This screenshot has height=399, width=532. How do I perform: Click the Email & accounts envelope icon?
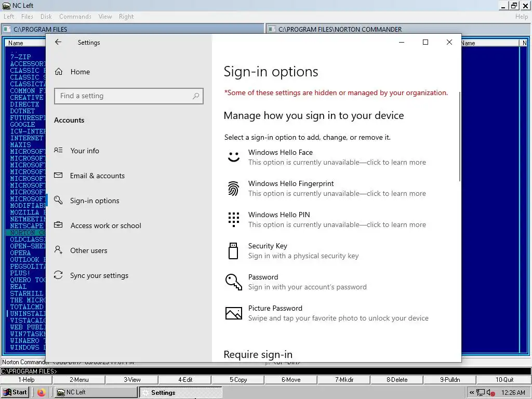pos(58,176)
